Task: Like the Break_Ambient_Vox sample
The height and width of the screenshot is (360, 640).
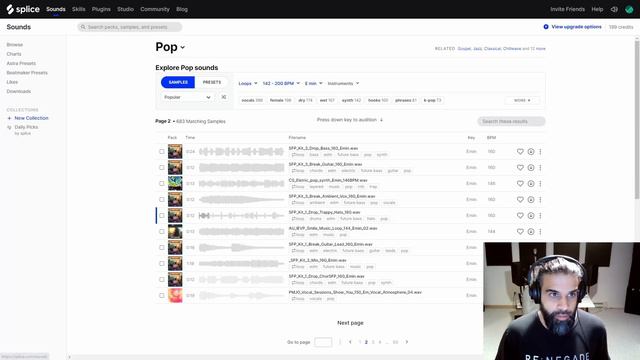Action: point(520,199)
